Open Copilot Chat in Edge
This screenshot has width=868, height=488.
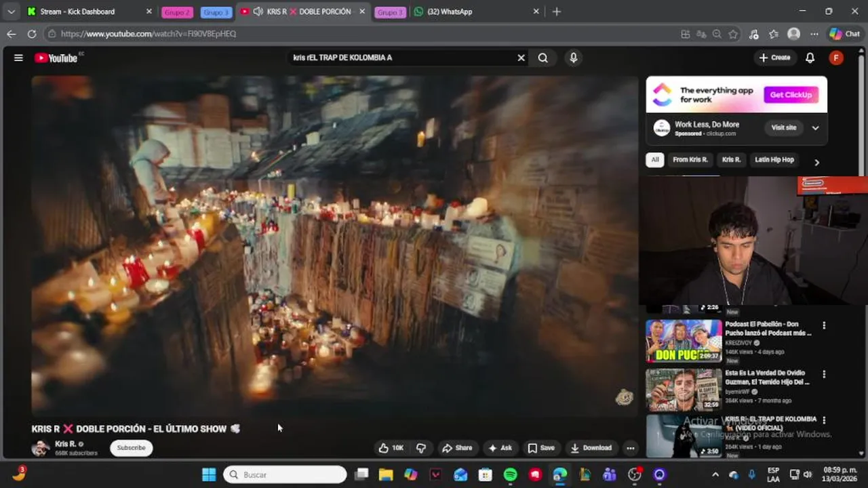point(844,34)
